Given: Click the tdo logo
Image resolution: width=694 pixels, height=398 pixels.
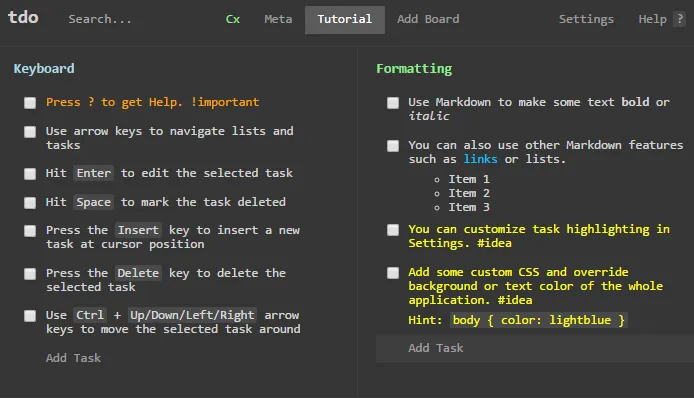Looking at the screenshot, I should coord(23,18).
